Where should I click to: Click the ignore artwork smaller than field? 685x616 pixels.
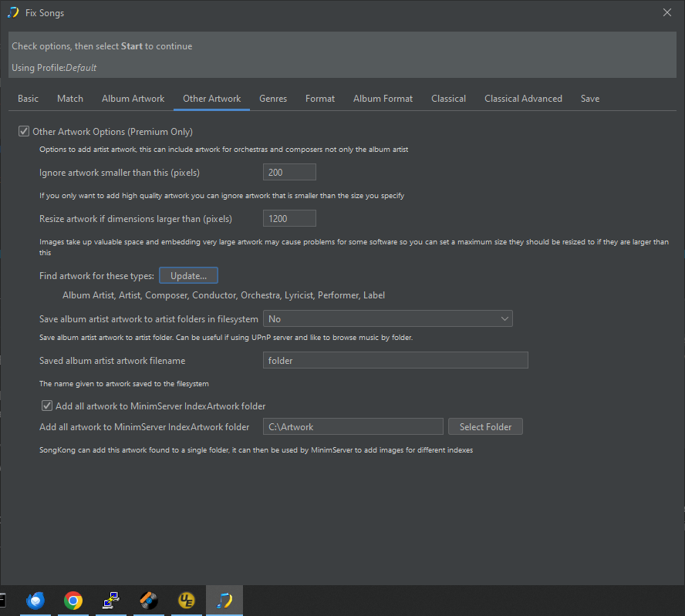(289, 172)
